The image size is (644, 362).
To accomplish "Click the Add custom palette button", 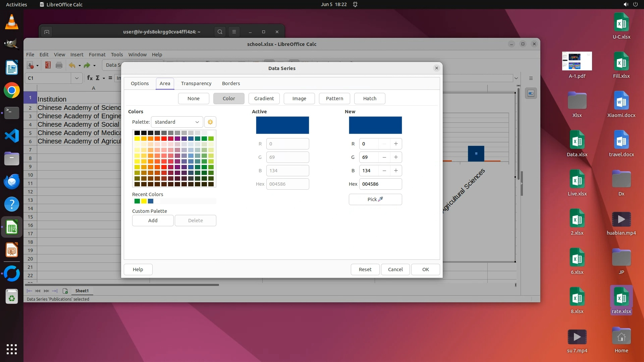I will pos(153,221).
